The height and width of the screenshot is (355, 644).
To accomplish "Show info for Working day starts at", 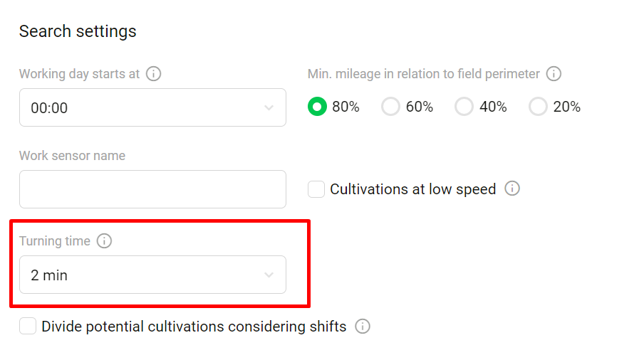I will pos(153,74).
